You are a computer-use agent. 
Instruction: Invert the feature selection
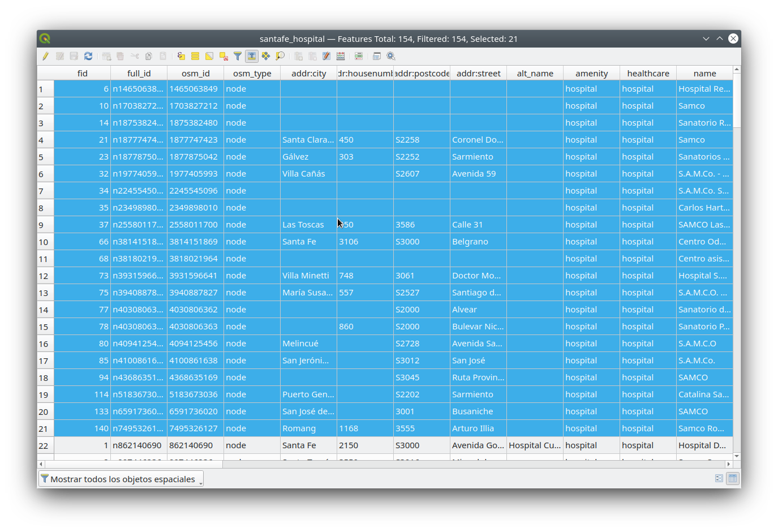209,56
